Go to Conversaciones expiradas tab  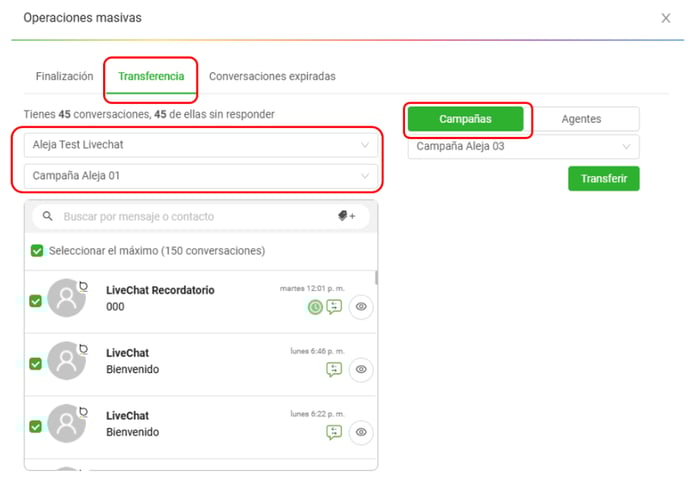272,76
